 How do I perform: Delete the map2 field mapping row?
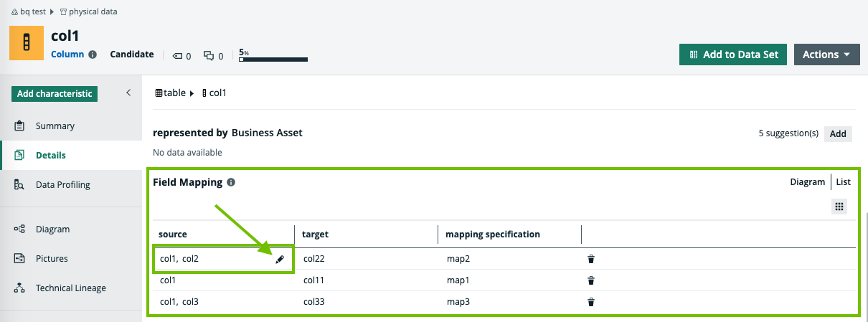click(x=591, y=260)
